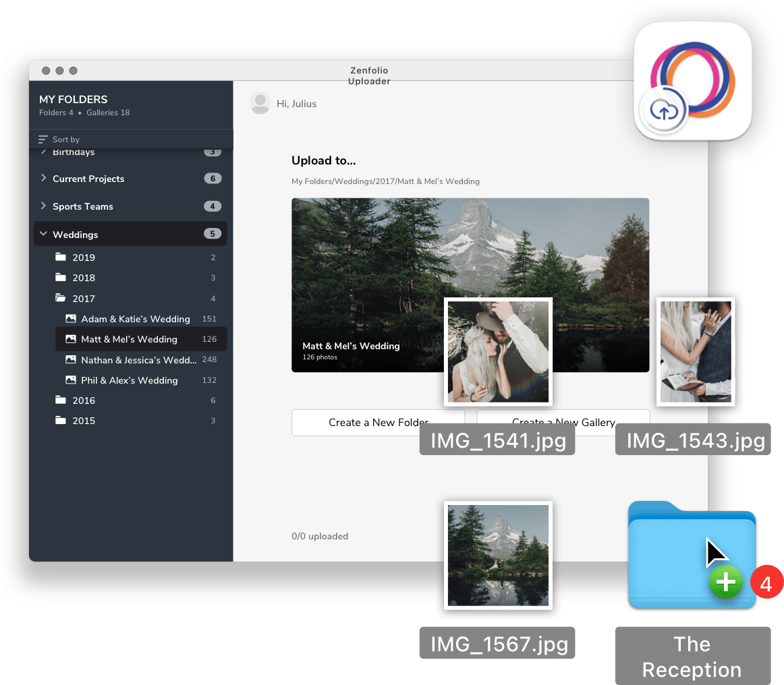Click the 2019 folder icon
Viewport: 784px width, 685px height.
(x=61, y=258)
